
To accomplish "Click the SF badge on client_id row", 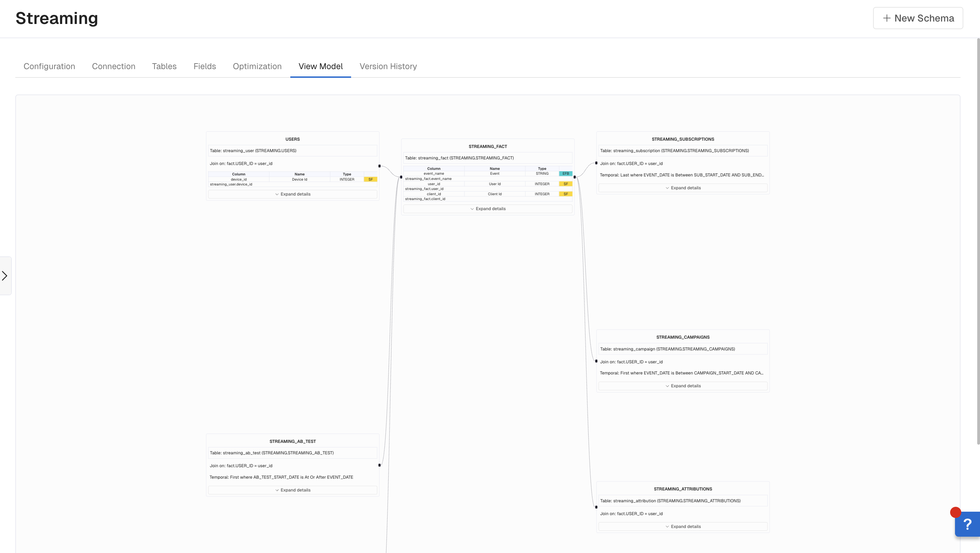I will click(x=565, y=194).
